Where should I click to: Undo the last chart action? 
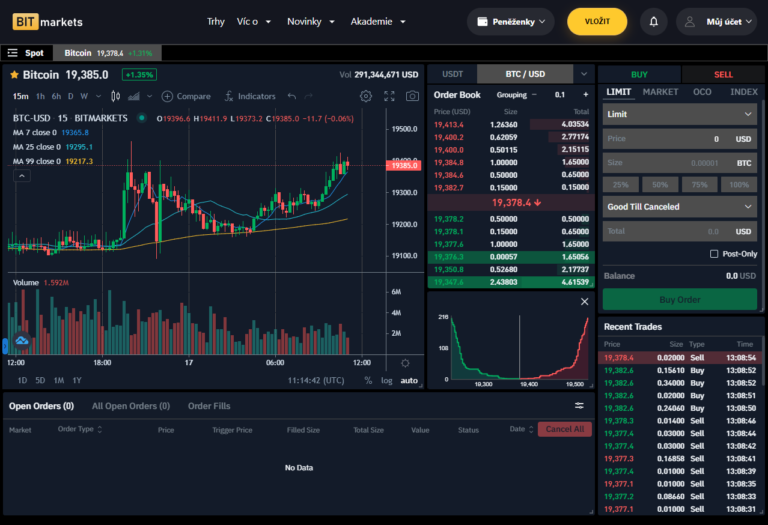(292, 96)
